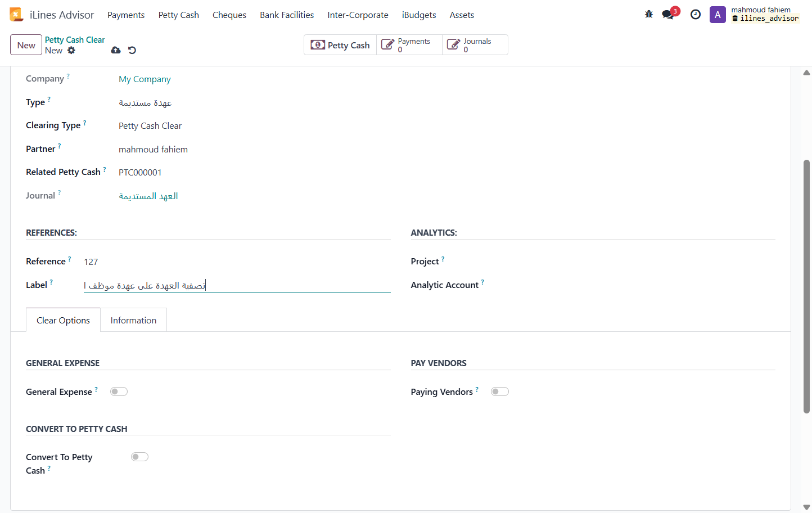The height and width of the screenshot is (513, 812).
Task: Click the Label text input field
Action: click(x=237, y=285)
